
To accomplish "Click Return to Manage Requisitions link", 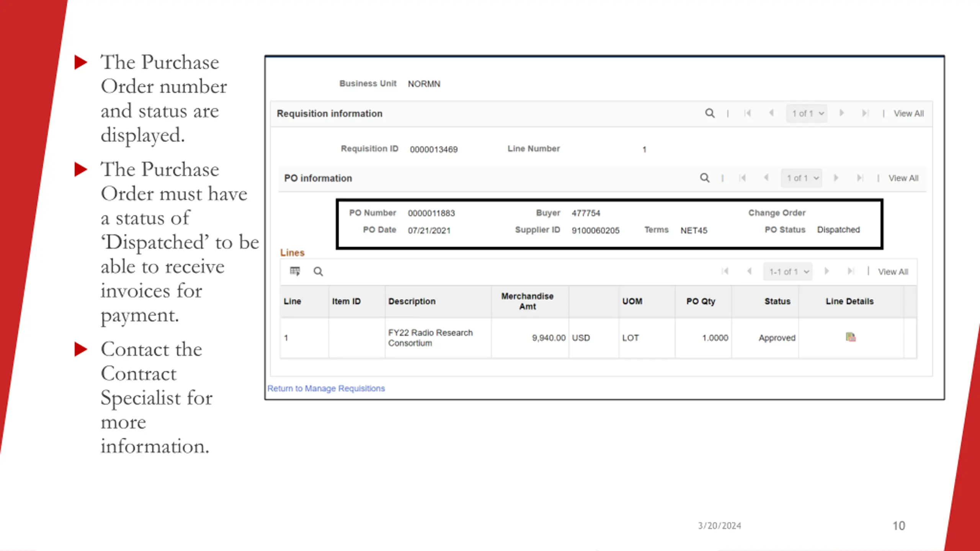I will tap(326, 388).
